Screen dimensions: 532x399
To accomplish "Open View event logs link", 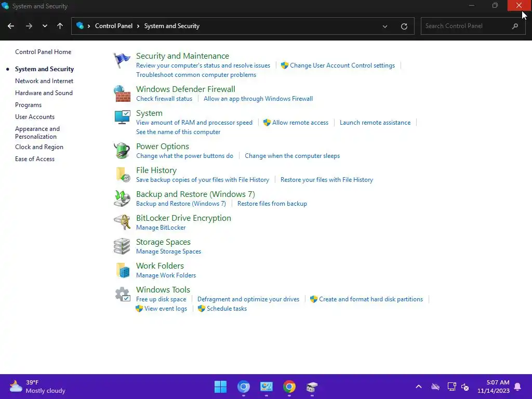I will (166, 309).
